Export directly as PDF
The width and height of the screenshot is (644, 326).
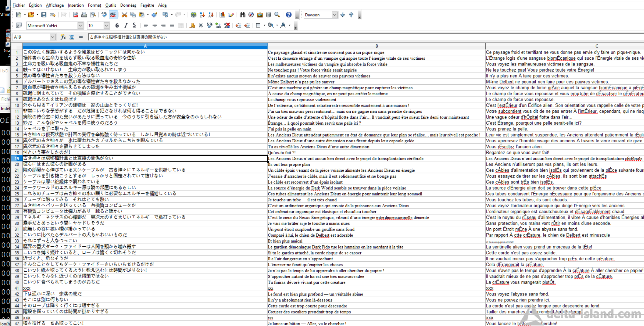[75, 15]
